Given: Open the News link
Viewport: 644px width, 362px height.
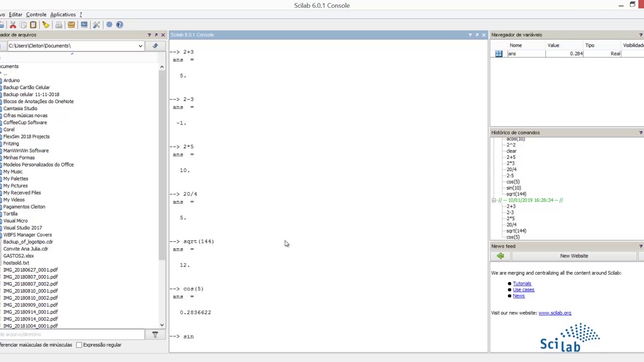Looking at the screenshot, I should pos(519,296).
